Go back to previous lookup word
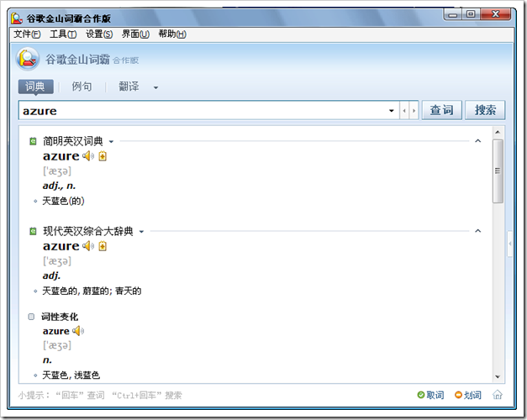Image resolution: width=527 pixels, height=420 pixels. [x=404, y=111]
